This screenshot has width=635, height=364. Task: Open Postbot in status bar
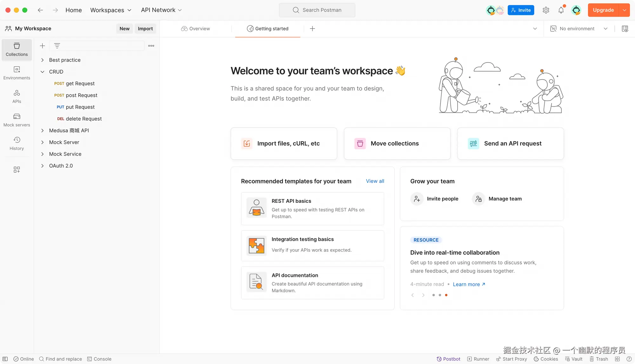tap(448, 359)
